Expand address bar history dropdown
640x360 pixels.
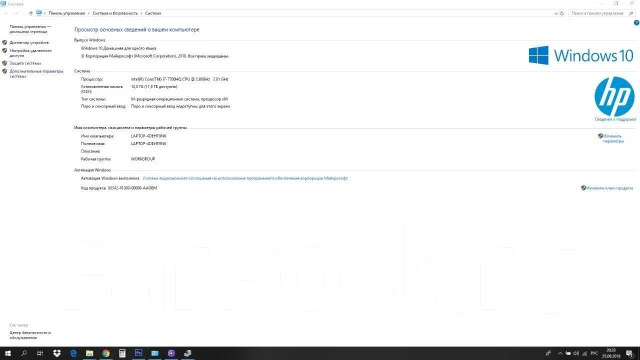coord(556,13)
